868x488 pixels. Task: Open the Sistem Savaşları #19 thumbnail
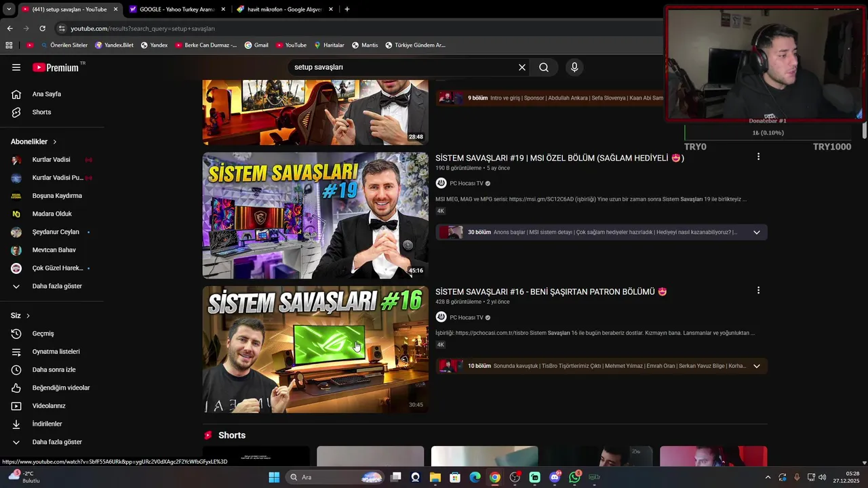point(315,216)
